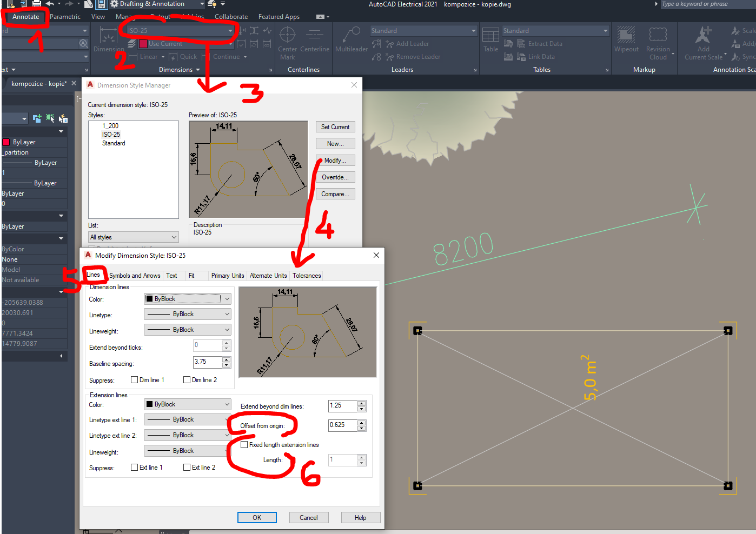
Task: Click the Select Objects icon in Properties palette
Action: 50,118
